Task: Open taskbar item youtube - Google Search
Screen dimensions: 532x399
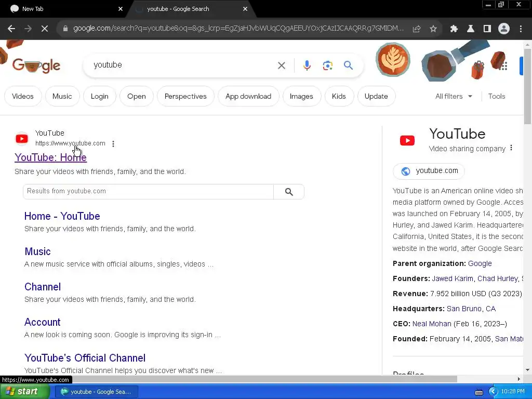Action: pos(96,392)
